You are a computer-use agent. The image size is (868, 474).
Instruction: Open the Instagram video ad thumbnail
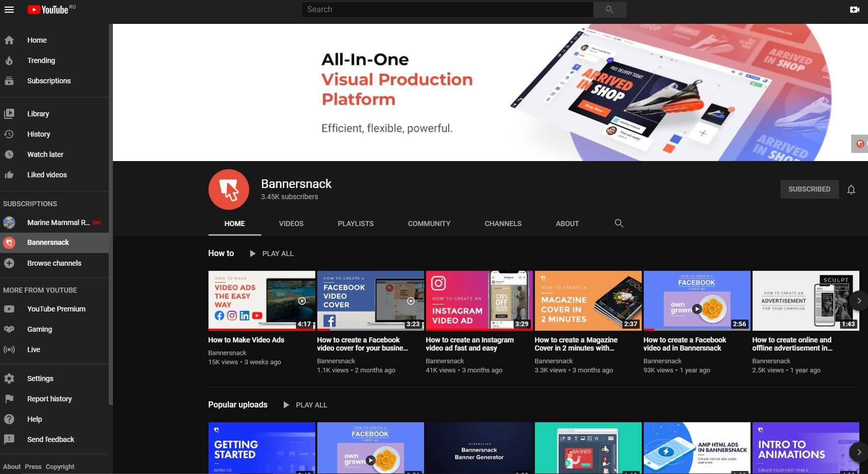coord(479,300)
